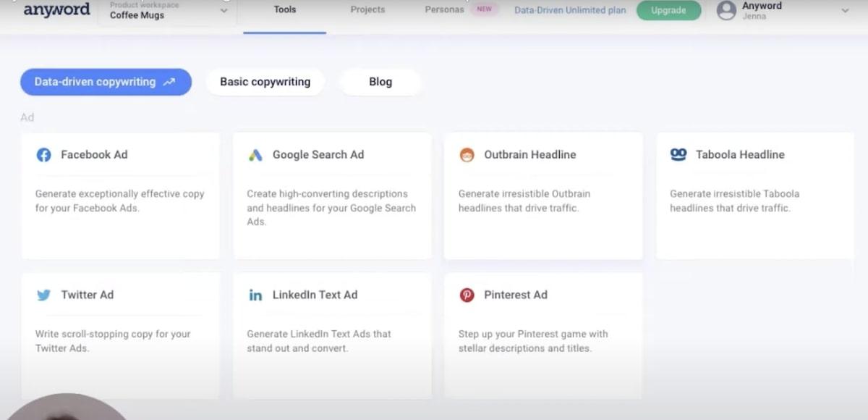
Task: Click the Pinterest logo icon
Action: (467, 295)
